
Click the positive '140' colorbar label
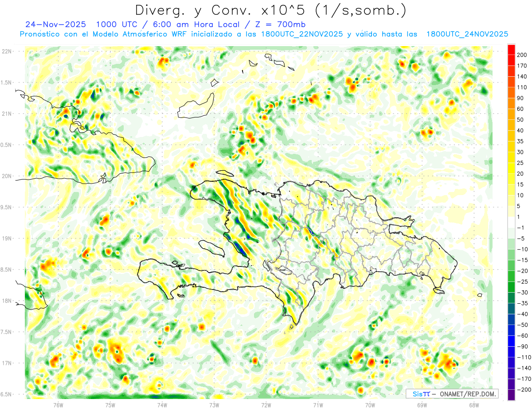click(522, 76)
